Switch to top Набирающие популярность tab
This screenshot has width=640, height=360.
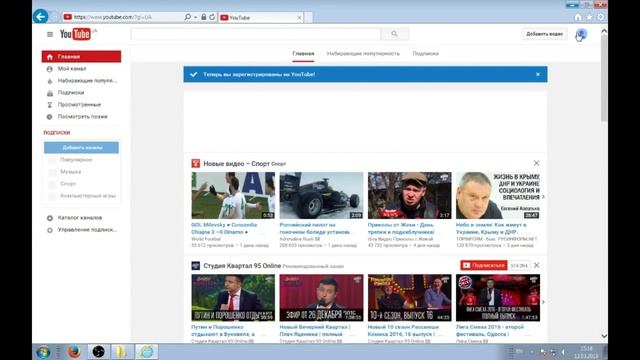(x=363, y=53)
